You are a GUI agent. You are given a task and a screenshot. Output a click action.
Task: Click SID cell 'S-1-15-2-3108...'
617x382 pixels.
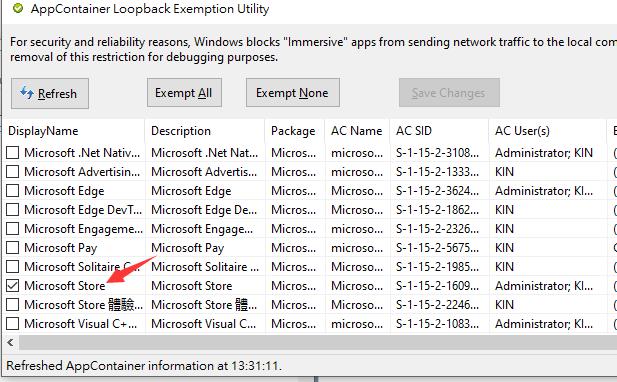[438, 153]
